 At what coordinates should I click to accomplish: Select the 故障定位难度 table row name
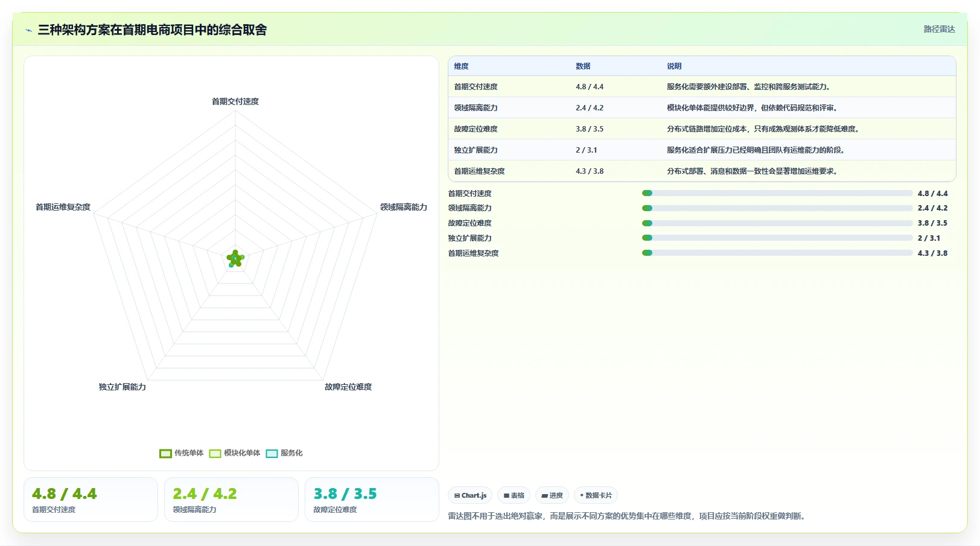pyautogui.click(x=476, y=129)
